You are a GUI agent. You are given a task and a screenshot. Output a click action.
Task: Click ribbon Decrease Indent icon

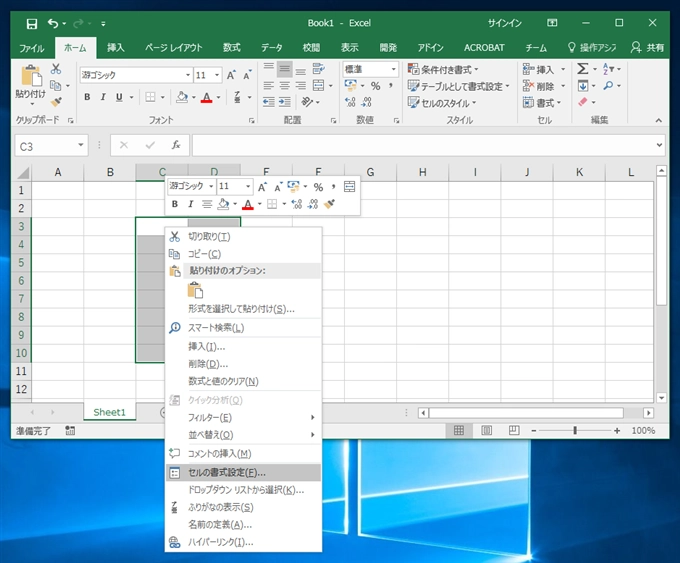pos(268,102)
